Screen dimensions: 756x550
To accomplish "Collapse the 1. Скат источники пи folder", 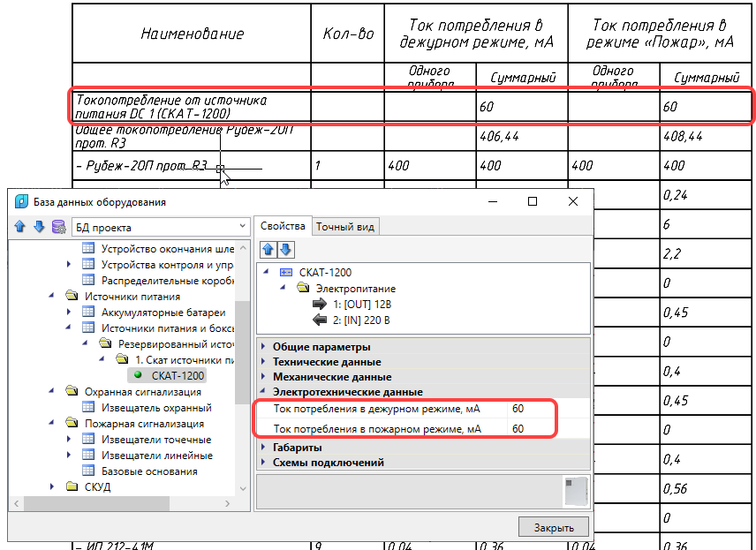I will click(x=102, y=359).
